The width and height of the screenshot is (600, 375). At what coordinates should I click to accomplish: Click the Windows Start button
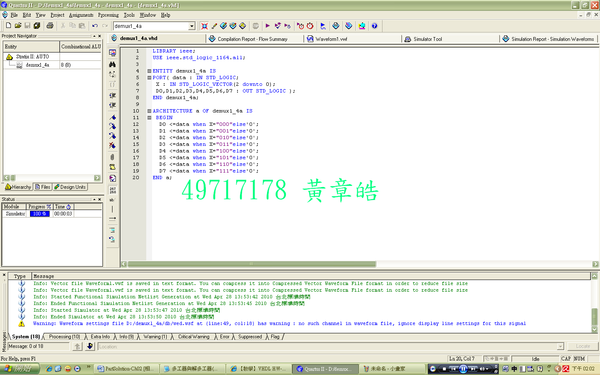(20, 369)
